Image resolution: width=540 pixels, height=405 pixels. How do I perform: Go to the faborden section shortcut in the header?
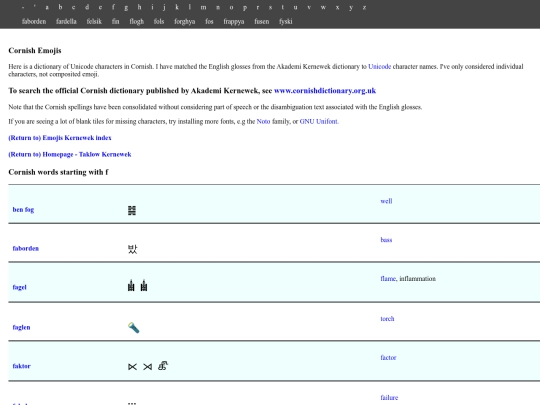tap(34, 21)
